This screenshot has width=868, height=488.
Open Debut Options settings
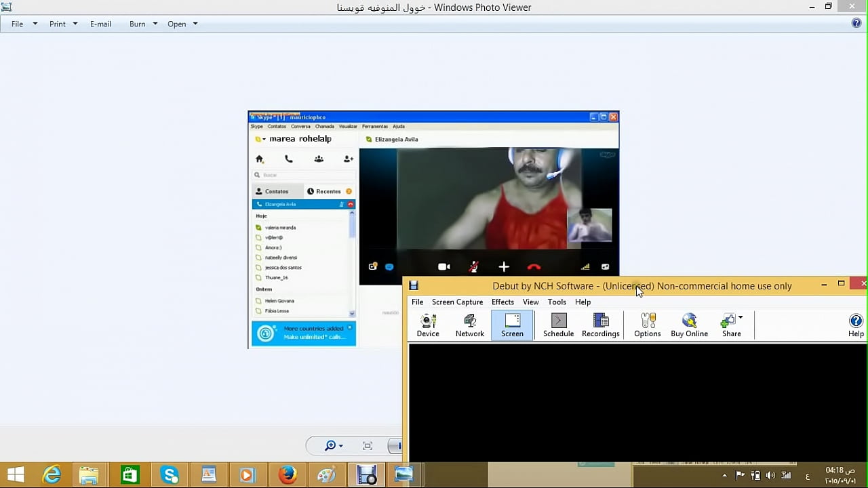pos(647,325)
